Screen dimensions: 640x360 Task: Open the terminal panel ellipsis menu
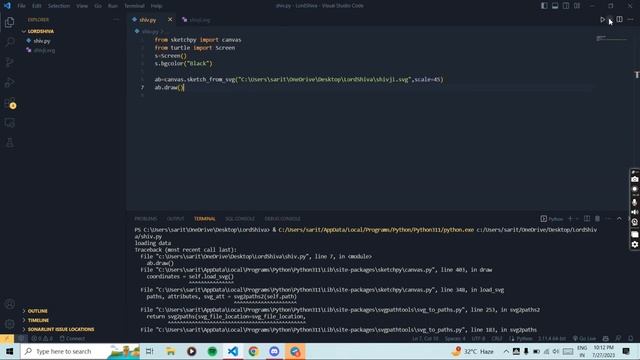(x=608, y=219)
